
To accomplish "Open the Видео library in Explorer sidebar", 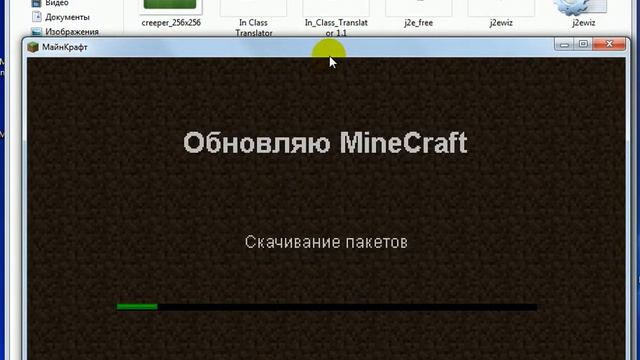I will pyautogui.click(x=57, y=3).
